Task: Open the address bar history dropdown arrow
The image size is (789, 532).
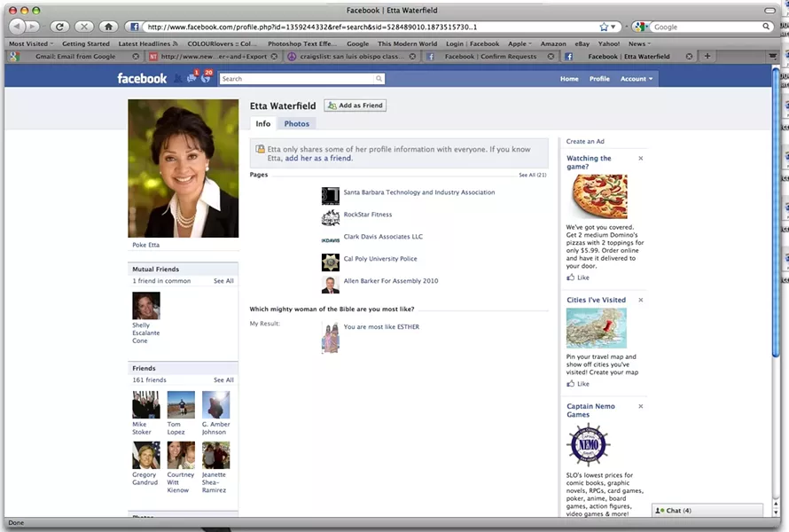Action: coord(613,27)
